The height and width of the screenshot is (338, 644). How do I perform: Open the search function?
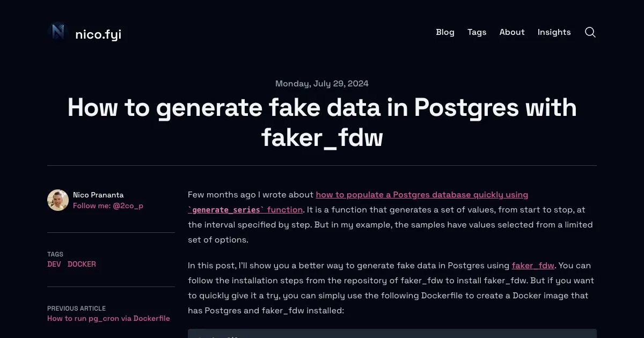click(x=590, y=32)
